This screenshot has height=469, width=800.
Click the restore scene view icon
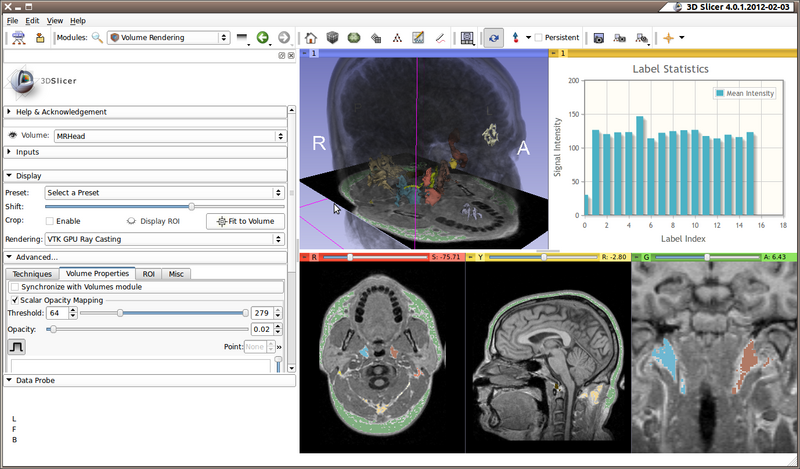pyautogui.click(x=642, y=38)
